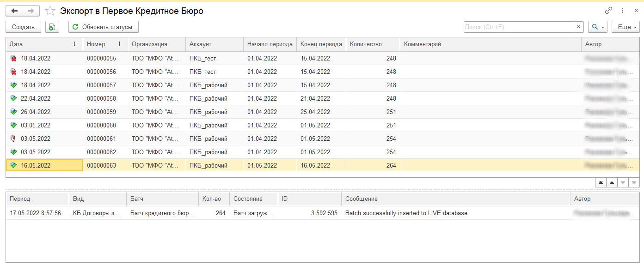Image resolution: width=644 pixels, height=265 pixels.
Task: Select the row with number 000000058
Action: click(323, 99)
